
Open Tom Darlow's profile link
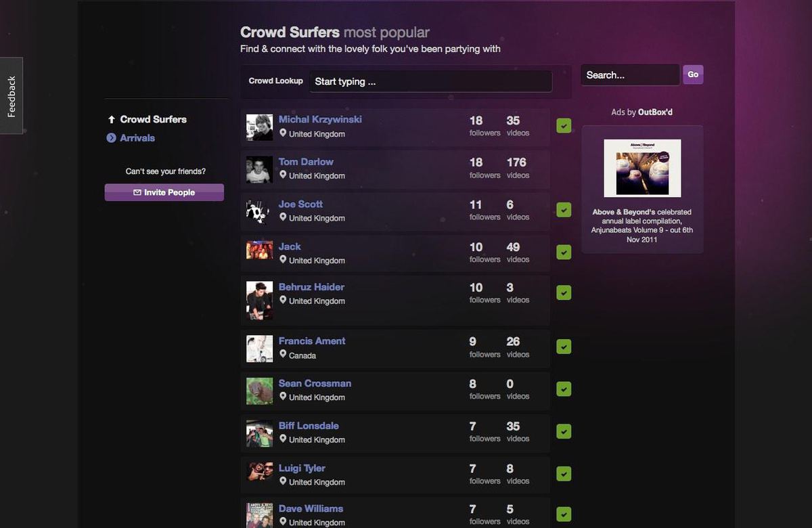(306, 162)
